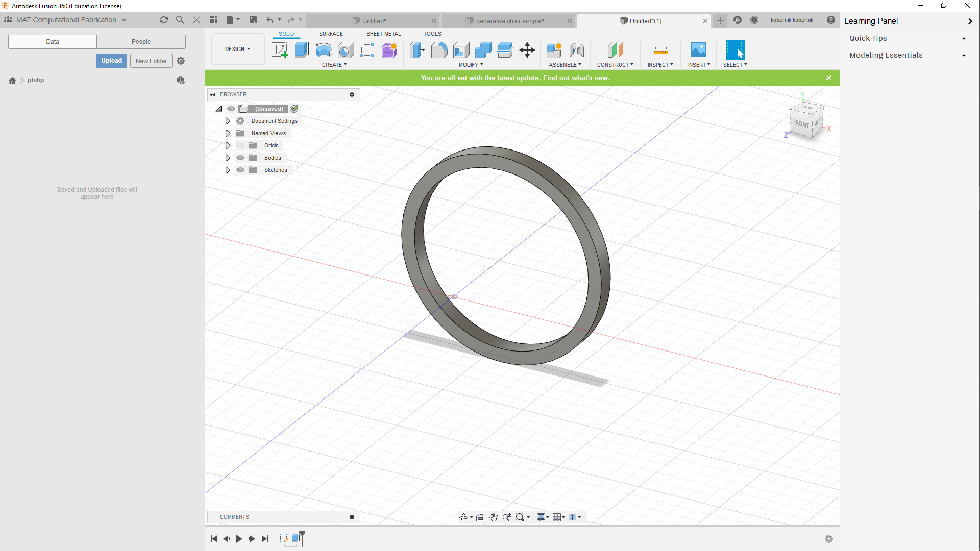The height and width of the screenshot is (551, 980).
Task: Open the Find out what's new link
Action: [576, 78]
